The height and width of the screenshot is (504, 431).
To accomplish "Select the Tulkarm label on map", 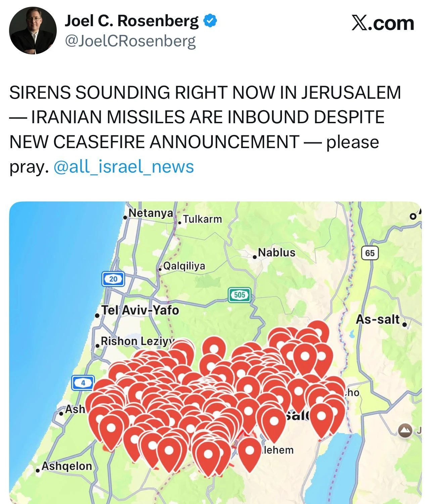I will [x=202, y=219].
